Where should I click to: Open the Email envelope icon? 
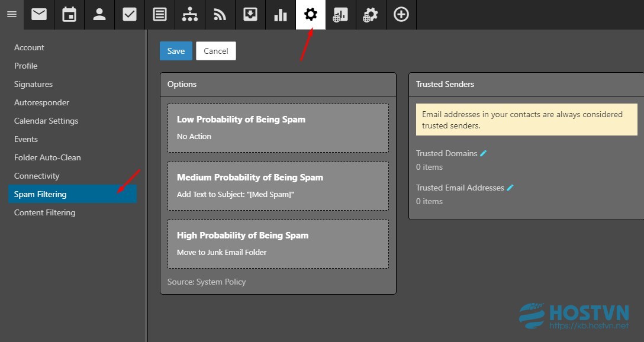coord(39,14)
